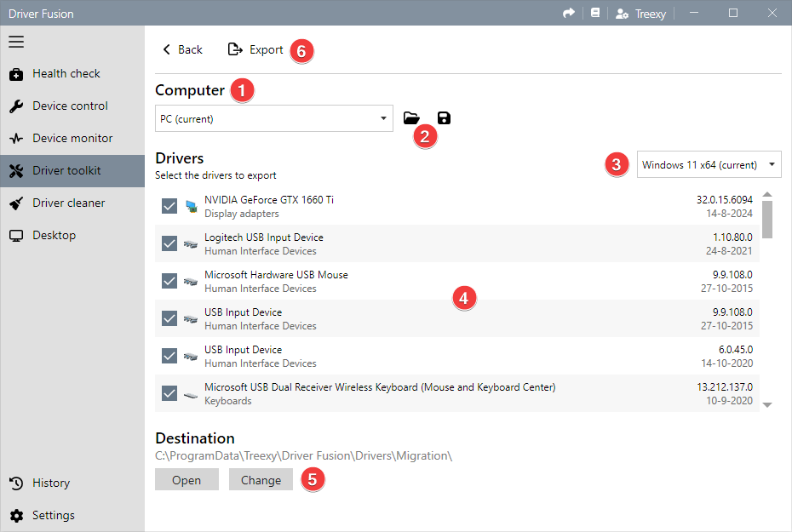Open the Device control section
This screenshot has width=792, height=532.
pyautogui.click(x=72, y=106)
